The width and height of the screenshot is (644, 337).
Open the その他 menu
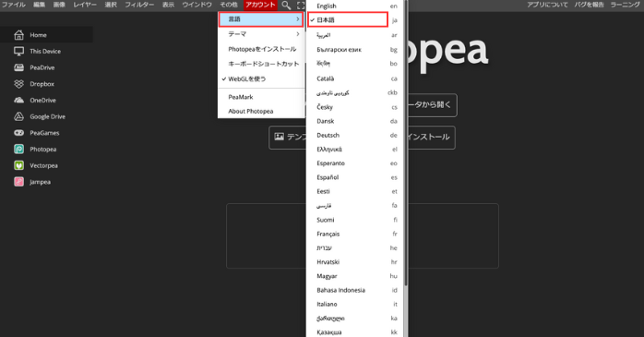click(229, 5)
